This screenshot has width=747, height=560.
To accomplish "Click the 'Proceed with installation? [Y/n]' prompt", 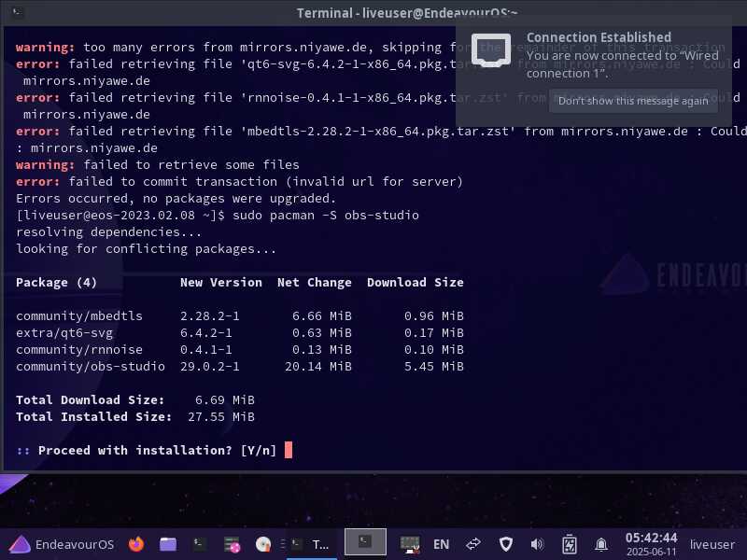I will [147, 450].
